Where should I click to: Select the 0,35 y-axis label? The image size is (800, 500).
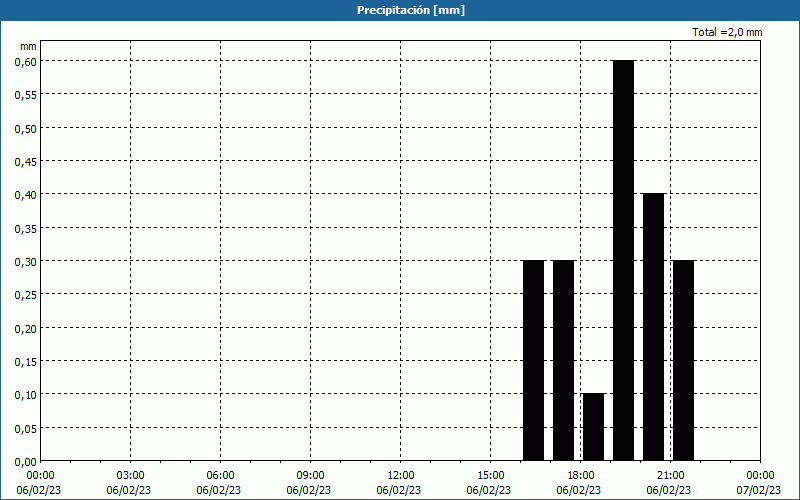tap(26, 228)
